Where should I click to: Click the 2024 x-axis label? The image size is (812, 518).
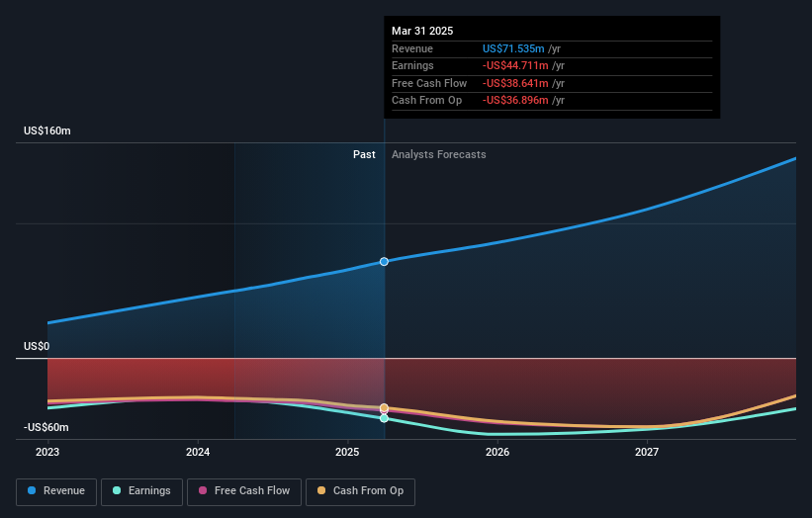coord(198,453)
